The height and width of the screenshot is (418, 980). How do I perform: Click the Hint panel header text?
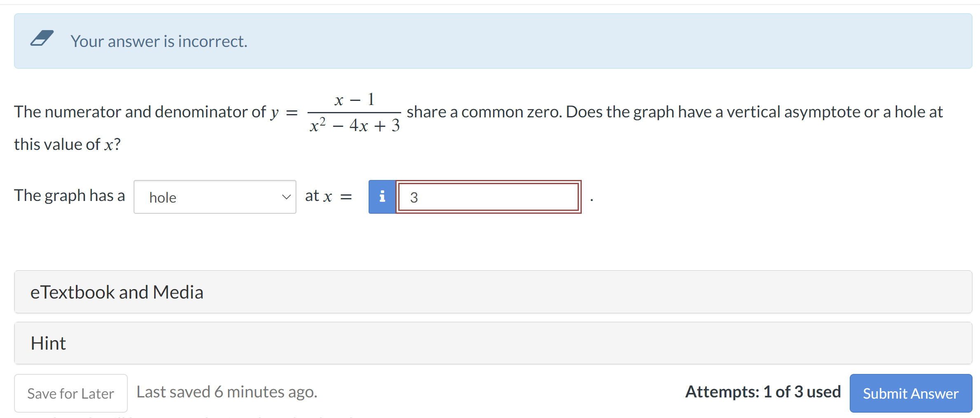coord(47,343)
